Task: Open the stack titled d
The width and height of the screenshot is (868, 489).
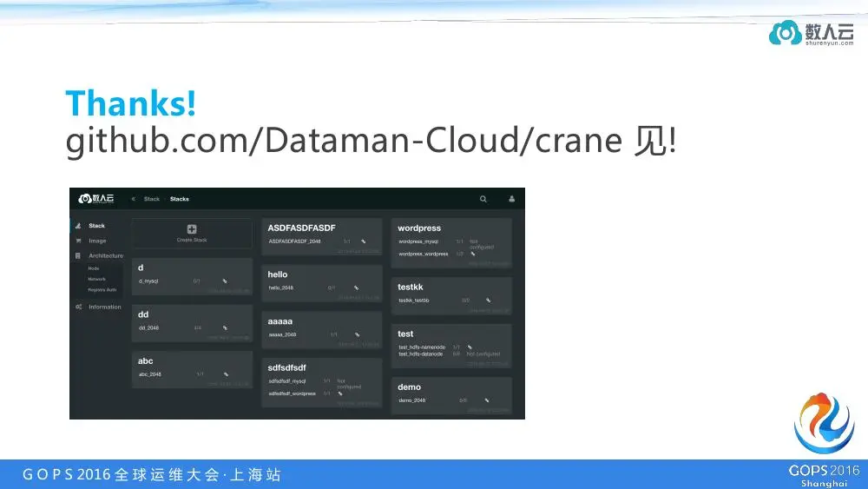Action: coord(192,276)
